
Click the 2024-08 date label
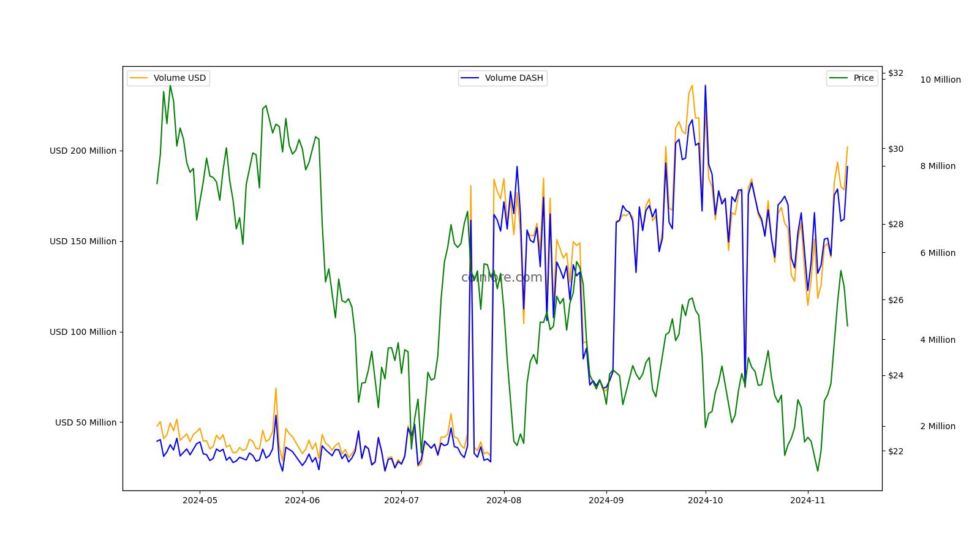click(504, 500)
